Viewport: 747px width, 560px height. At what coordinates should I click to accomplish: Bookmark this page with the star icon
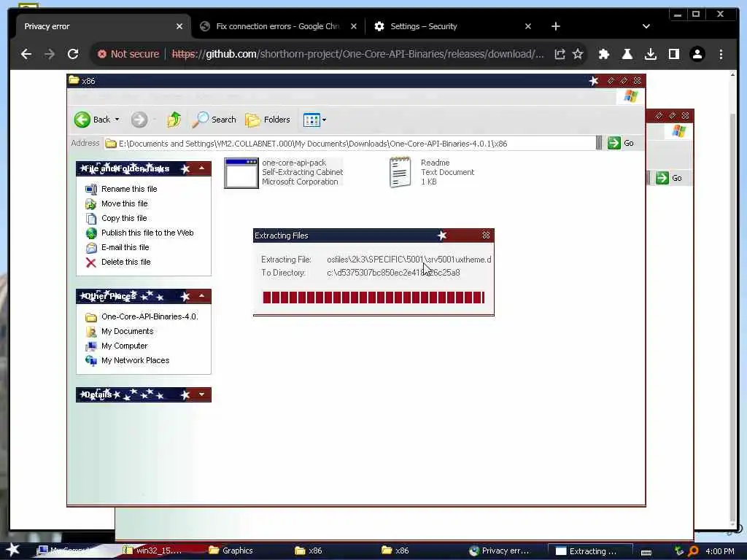point(578,54)
